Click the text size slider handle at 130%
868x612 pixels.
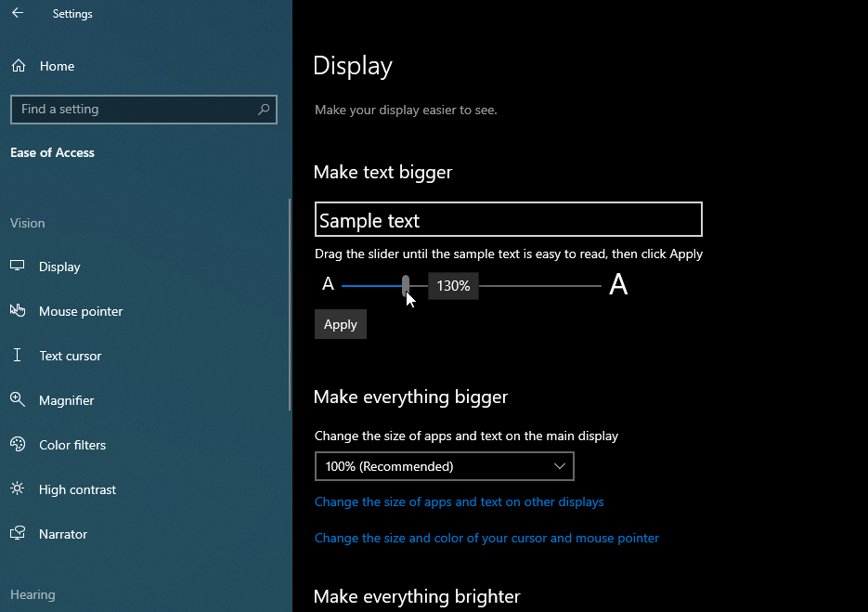click(406, 285)
